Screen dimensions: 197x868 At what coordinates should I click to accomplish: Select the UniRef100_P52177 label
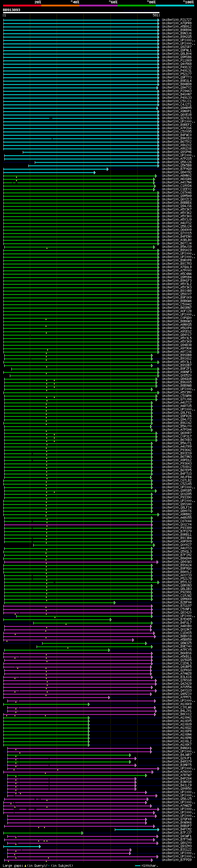coord(177,74)
